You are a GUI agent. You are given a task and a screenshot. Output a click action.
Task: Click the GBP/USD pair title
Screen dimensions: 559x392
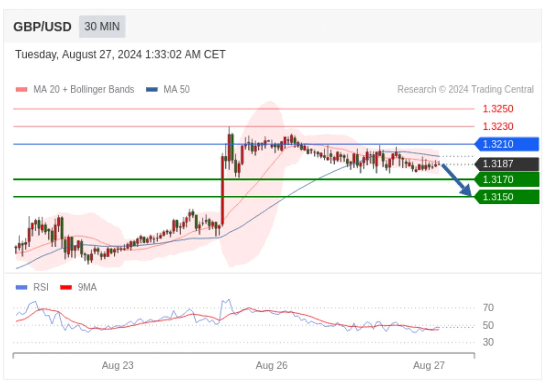pyautogui.click(x=42, y=27)
